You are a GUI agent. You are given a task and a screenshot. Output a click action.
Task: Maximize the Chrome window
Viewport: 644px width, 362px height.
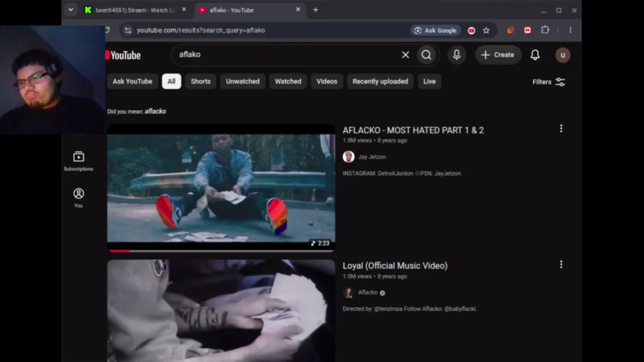click(559, 10)
